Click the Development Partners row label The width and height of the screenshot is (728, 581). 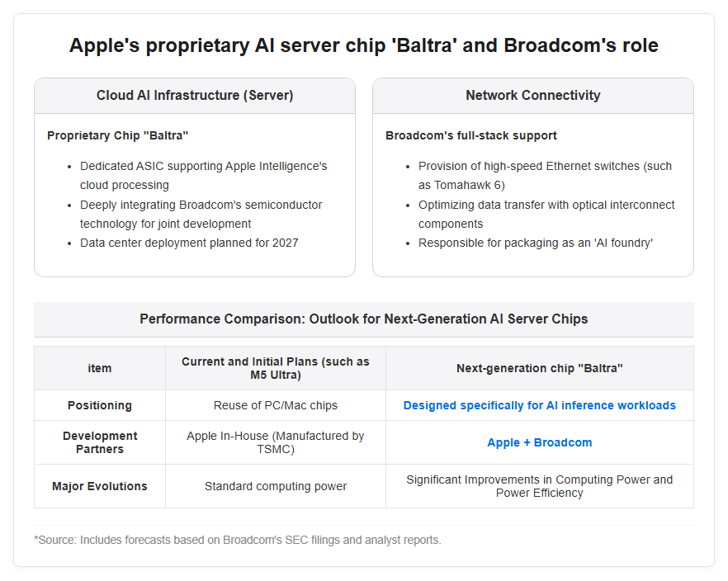(x=99, y=442)
